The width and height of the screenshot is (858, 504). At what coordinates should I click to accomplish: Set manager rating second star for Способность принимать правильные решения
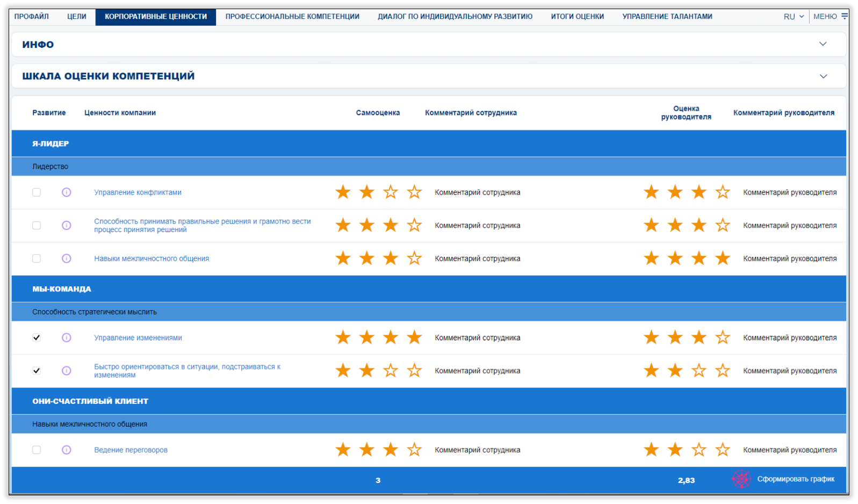pyautogui.click(x=675, y=225)
